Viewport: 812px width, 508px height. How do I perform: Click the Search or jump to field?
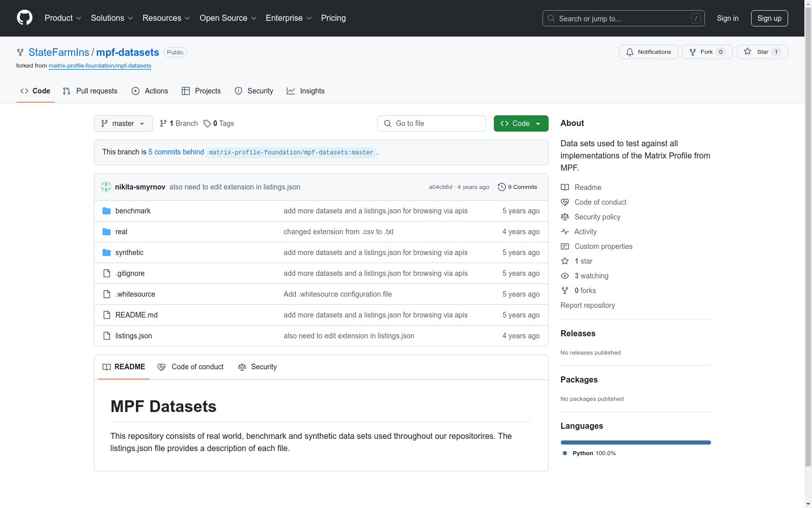(x=624, y=18)
